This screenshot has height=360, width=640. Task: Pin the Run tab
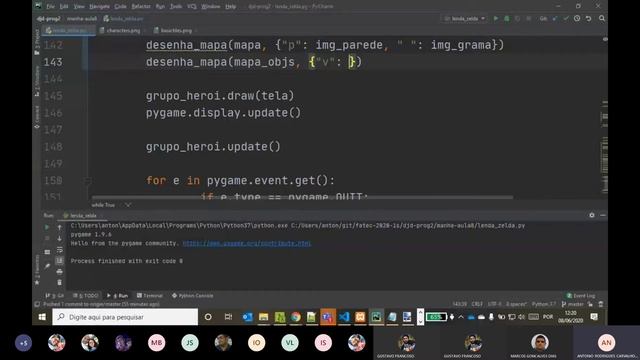pyautogui.click(x=47, y=266)
